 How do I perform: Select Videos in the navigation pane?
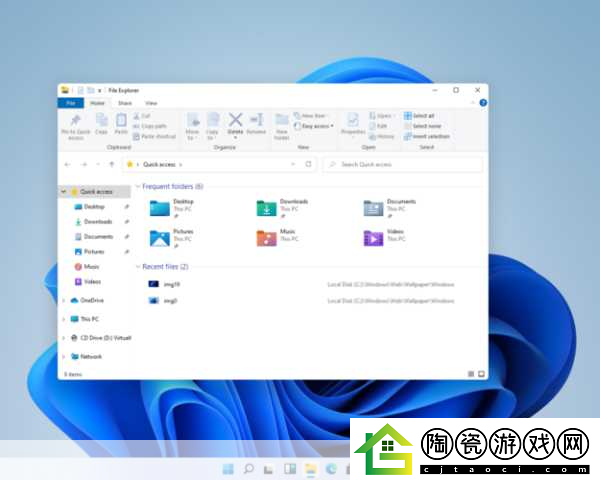click(x=92, y=281)
